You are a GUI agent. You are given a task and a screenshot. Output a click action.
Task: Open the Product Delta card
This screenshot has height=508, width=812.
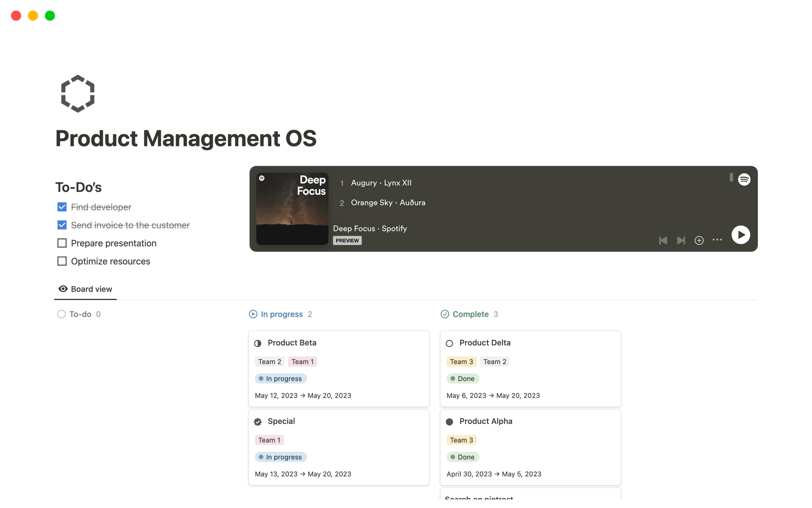pos(485,342)
